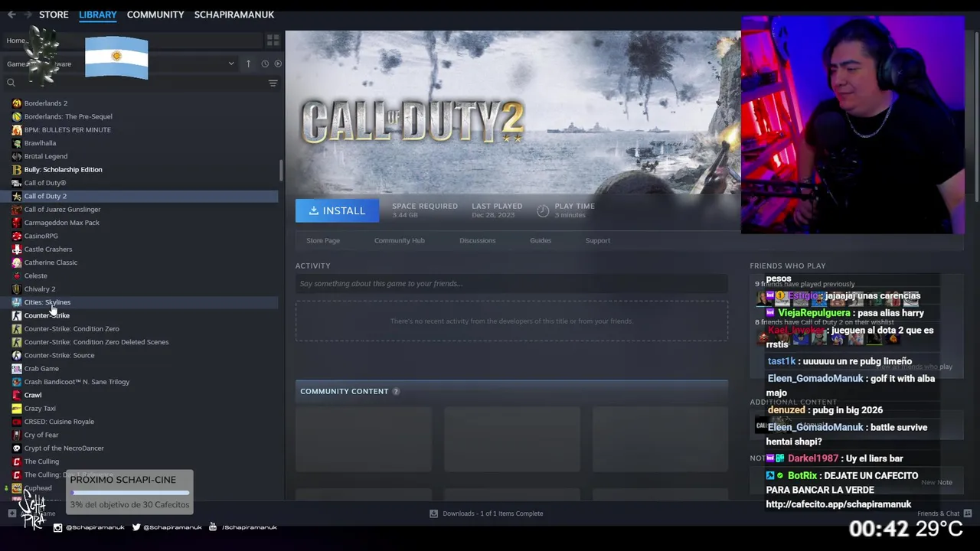Click the library search magnifier icon

(x=11, y=83)
